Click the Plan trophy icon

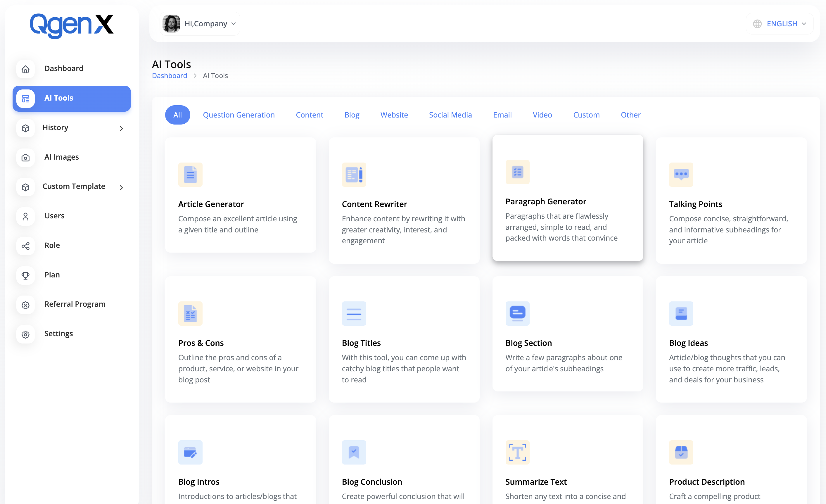click(25, 275)
